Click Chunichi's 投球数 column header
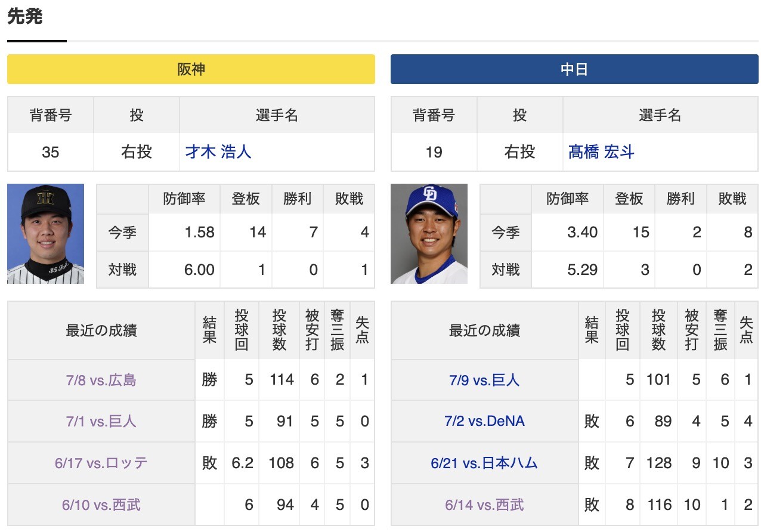This screenshot has width=761, height=532. point(658,330)
